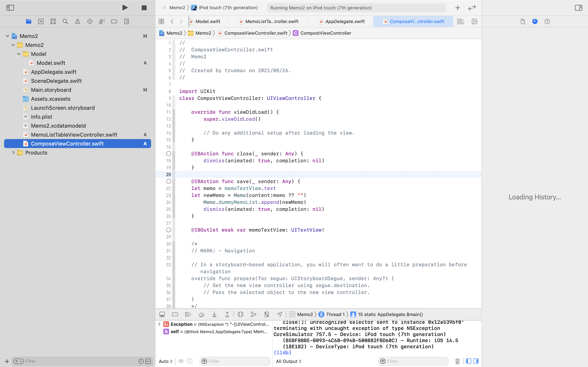Click the Run (play) button
The image size is (588, 367).
[125, 8]
